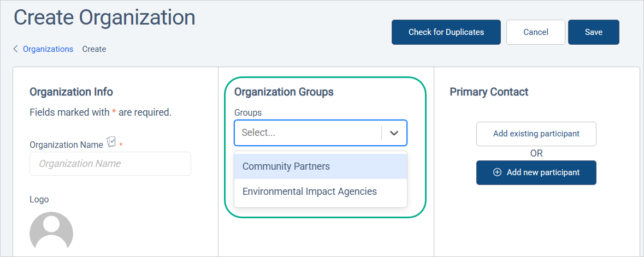
Task: Focus the Organization Name text field
Action: click(110, 164)
